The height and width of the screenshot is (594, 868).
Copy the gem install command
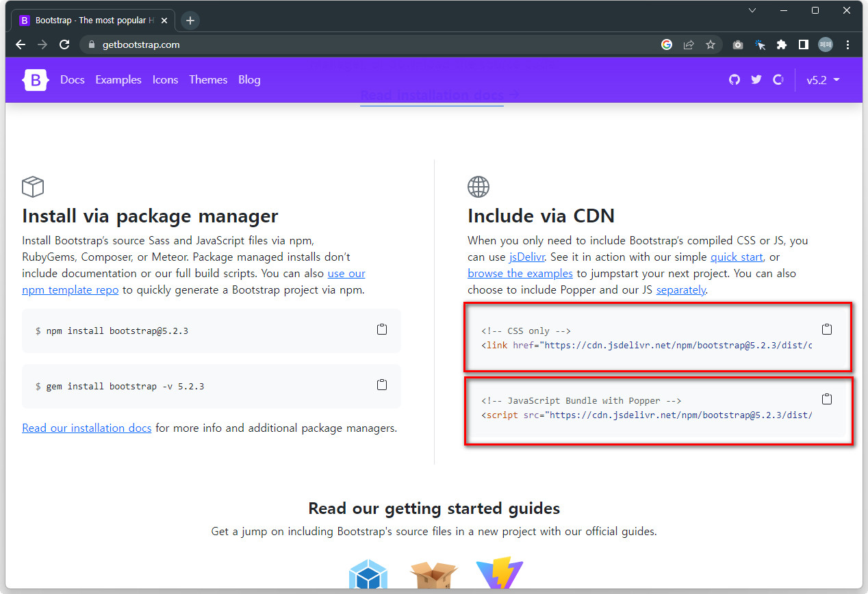[382, 385]
